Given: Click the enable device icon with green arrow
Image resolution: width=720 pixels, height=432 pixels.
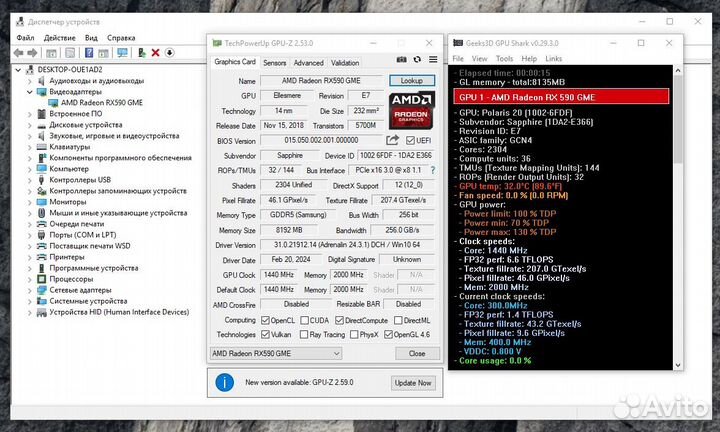Looking at the screenshot, I should pyautogui.click(x=141, y=53).
